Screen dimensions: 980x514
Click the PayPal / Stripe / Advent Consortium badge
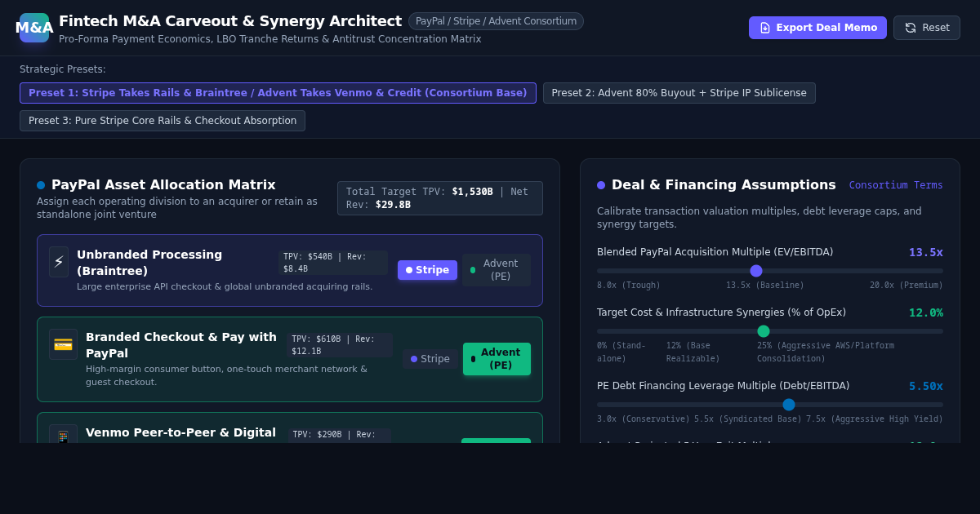click(496, 21)
